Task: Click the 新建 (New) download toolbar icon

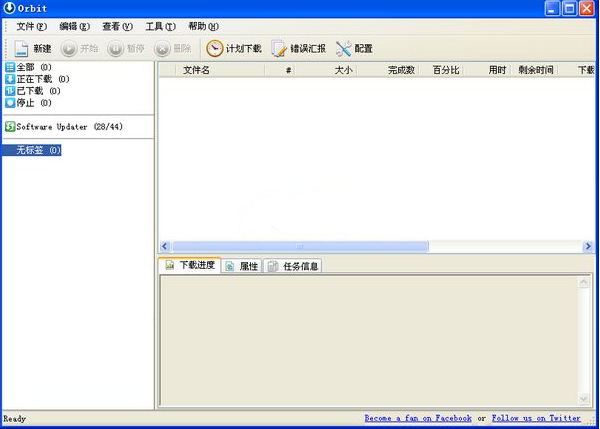Action: (22, 48)
